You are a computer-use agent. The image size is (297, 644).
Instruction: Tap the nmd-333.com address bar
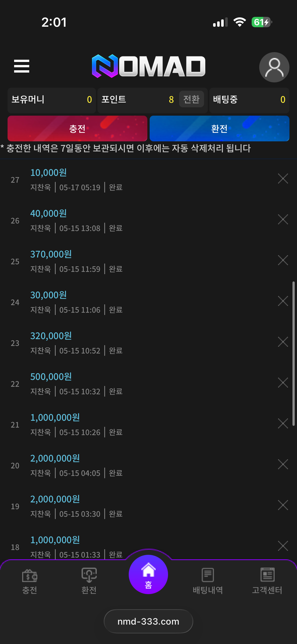pos(148,621)
